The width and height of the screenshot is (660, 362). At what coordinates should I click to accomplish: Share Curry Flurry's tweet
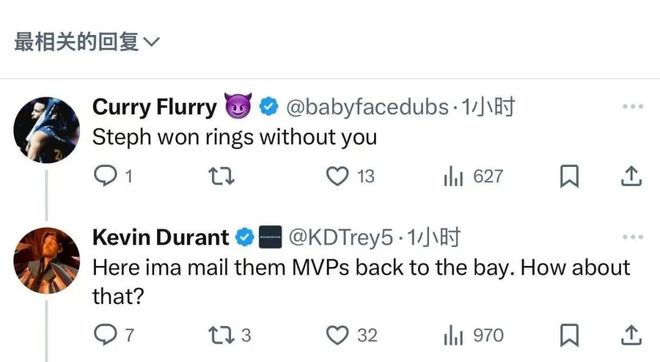[x=631, y=176]
